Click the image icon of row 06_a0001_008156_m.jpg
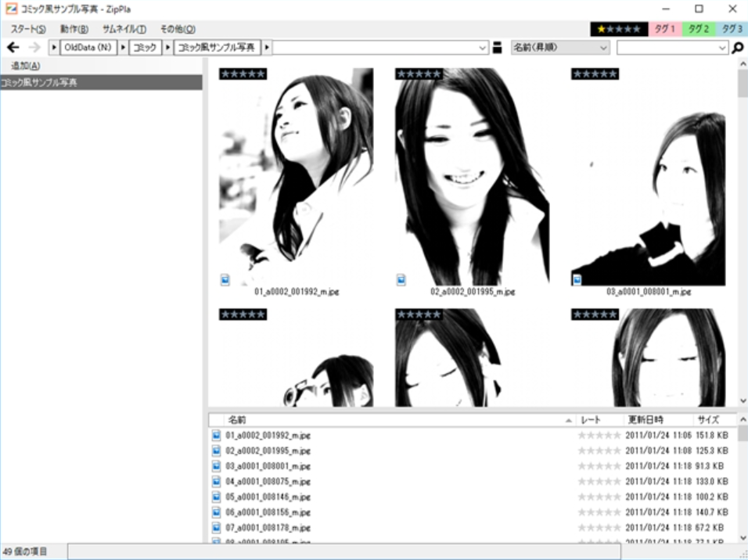 (216, 512)
